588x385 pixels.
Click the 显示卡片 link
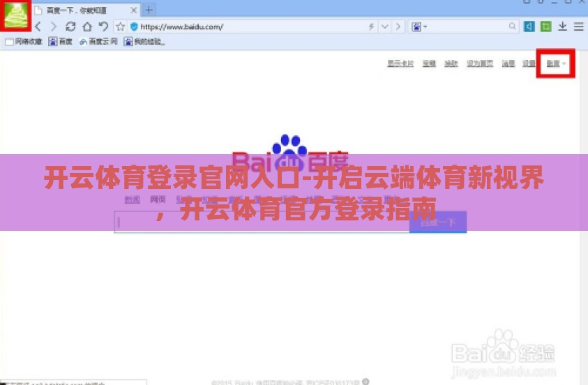tap(400, 63)
